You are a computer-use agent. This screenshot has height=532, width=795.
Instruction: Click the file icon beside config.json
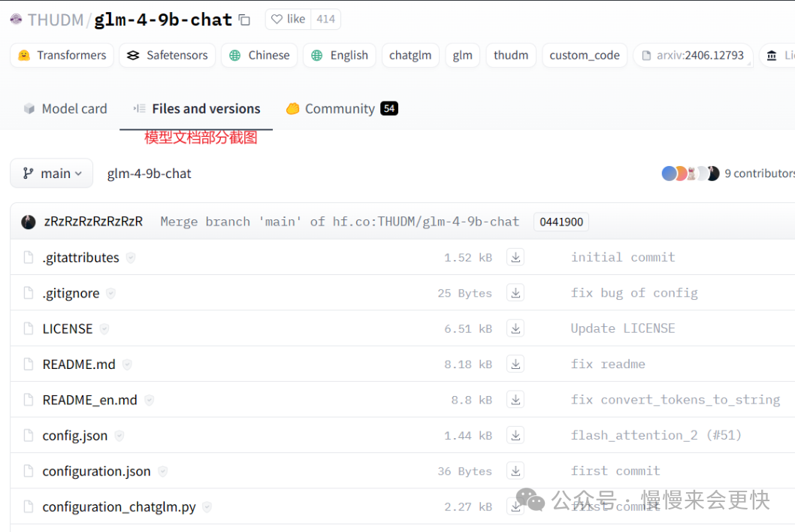click(x=29, y=435)
